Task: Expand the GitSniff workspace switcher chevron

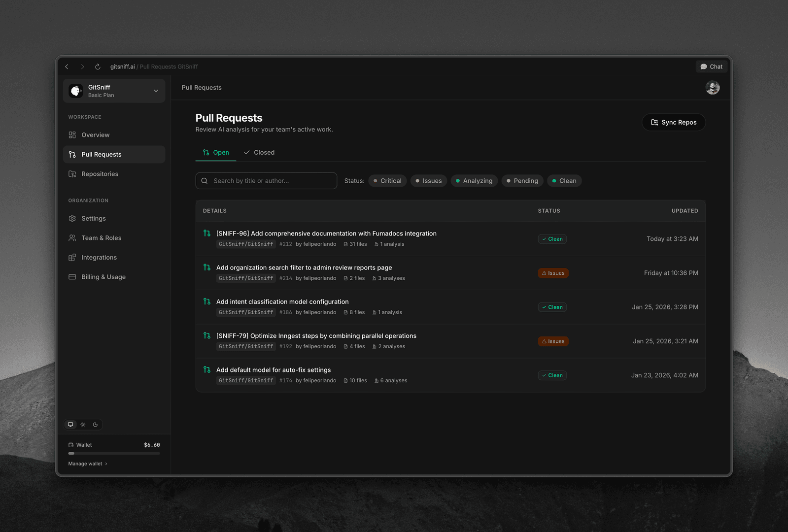Action: (x=156, y=91)
